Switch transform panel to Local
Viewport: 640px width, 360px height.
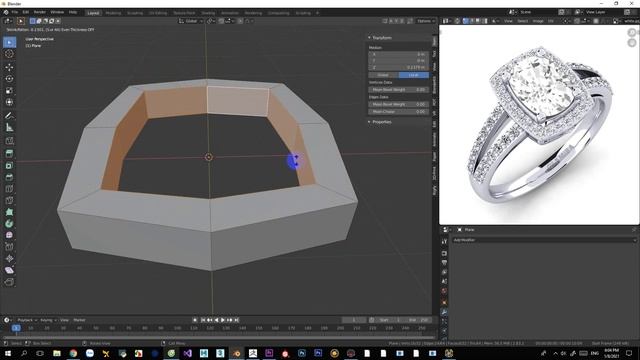coord(413,75)
